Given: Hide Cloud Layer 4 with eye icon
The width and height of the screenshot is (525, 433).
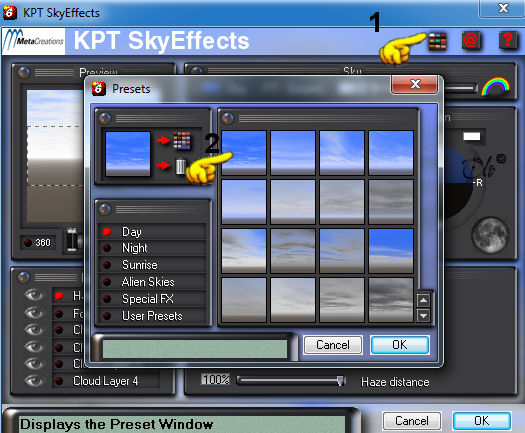Looking at the screenshot, I should tap(34, 381).
